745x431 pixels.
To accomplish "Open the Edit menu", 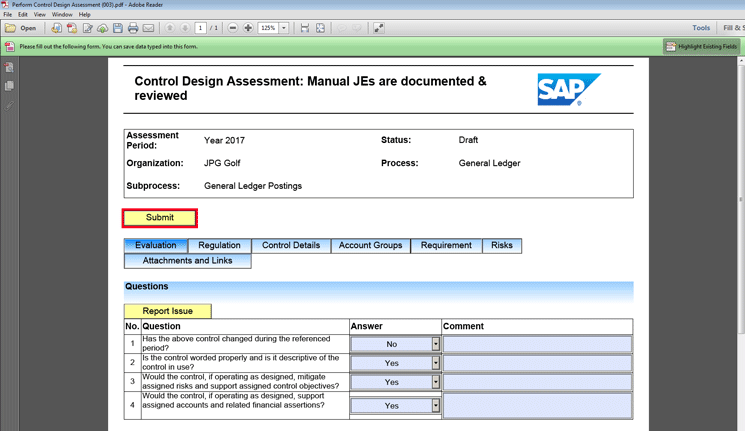I will 23,15.
